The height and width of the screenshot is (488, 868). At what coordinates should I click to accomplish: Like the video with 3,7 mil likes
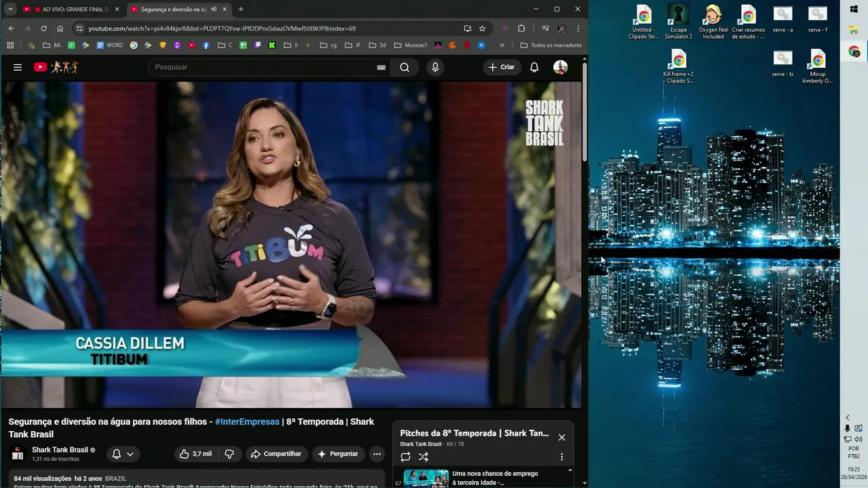tap(195, 454)
